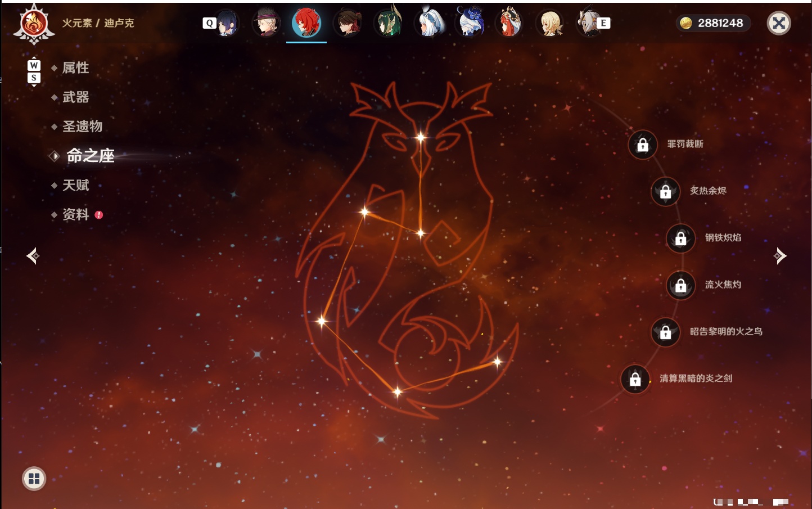Select the green-haired character with golden horn
This screenshot has height=509, width=812.
tap(388, 23)
